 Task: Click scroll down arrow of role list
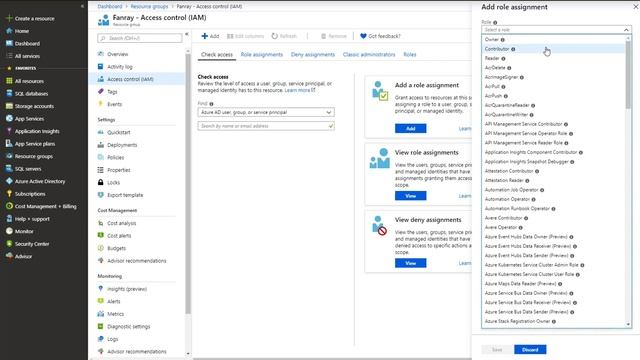(628, 324)
